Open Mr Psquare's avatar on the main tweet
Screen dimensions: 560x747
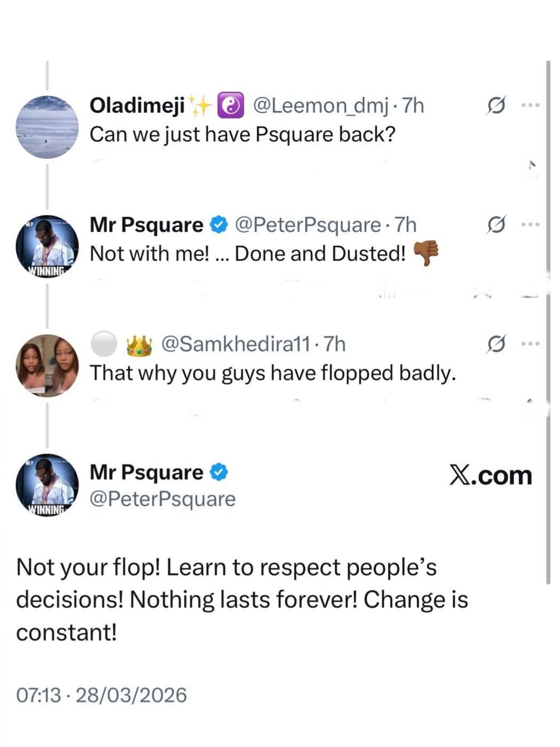point(47,485)
